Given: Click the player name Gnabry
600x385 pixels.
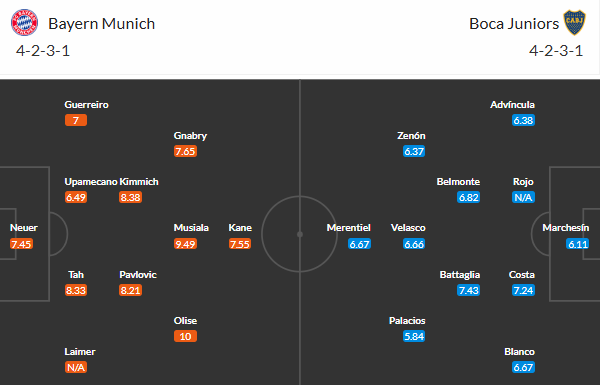Looking at the screenshot, I should point(190,136).
